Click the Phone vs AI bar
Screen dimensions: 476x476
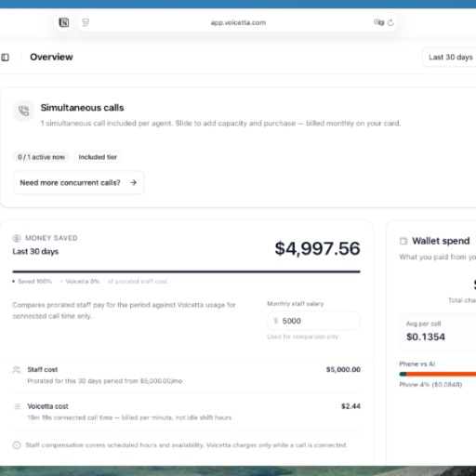438,374
